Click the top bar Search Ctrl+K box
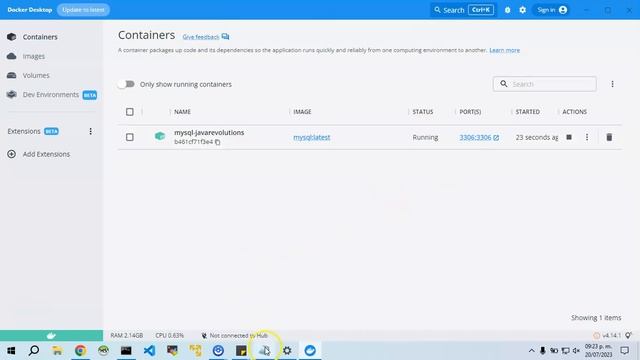640x360 pixels. 463,10
